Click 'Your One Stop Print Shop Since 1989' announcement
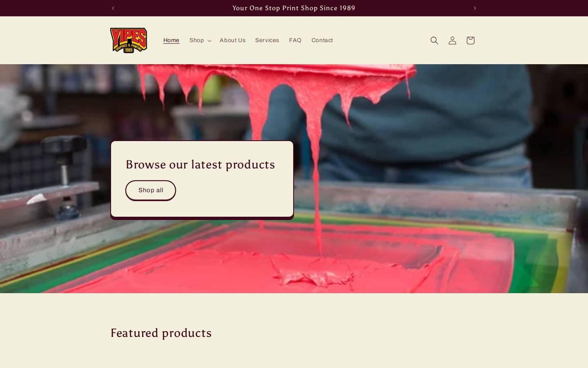The image size is (588, 368). point(294,8)
